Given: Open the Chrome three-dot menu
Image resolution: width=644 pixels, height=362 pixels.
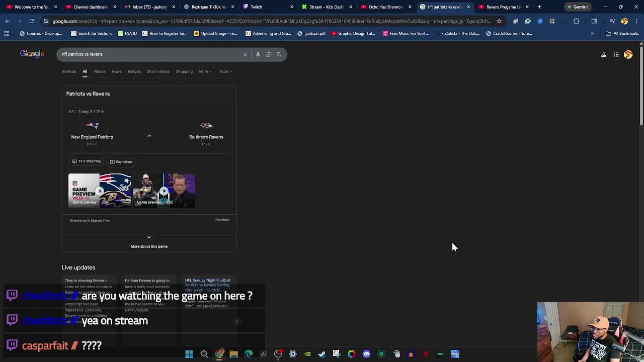Looking at the screenshot, I should tap(636, 21).
